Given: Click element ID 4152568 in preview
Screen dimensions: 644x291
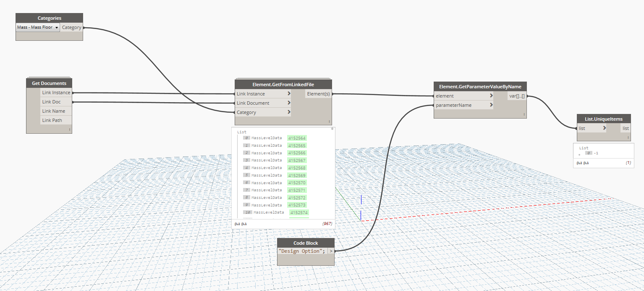Looking at the screenshot, I should [x=297, y=168].
